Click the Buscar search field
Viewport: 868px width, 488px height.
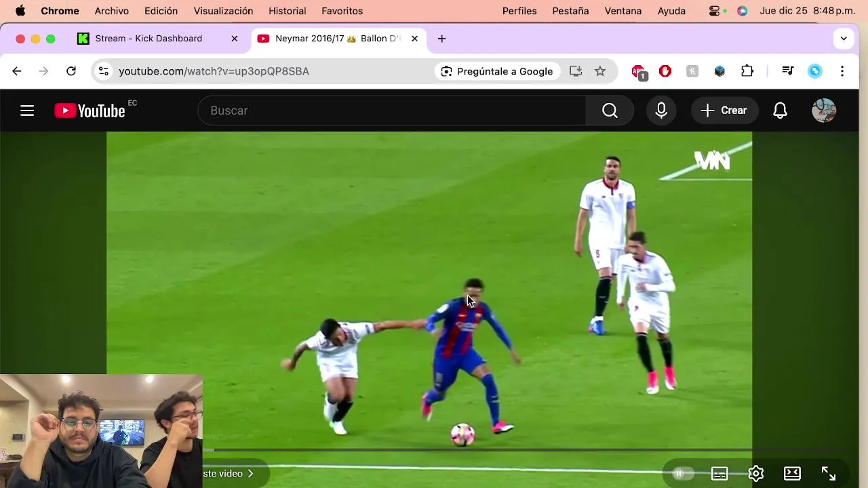click(x=392, y=110)
